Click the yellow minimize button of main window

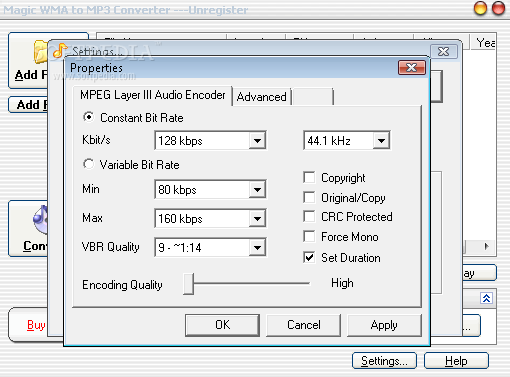pos(480,9)
